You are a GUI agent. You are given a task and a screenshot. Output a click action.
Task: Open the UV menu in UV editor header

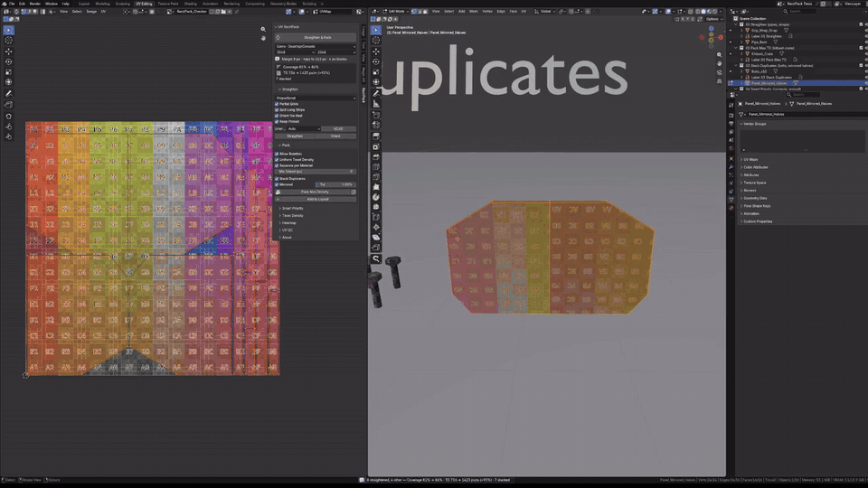point(103,11)
